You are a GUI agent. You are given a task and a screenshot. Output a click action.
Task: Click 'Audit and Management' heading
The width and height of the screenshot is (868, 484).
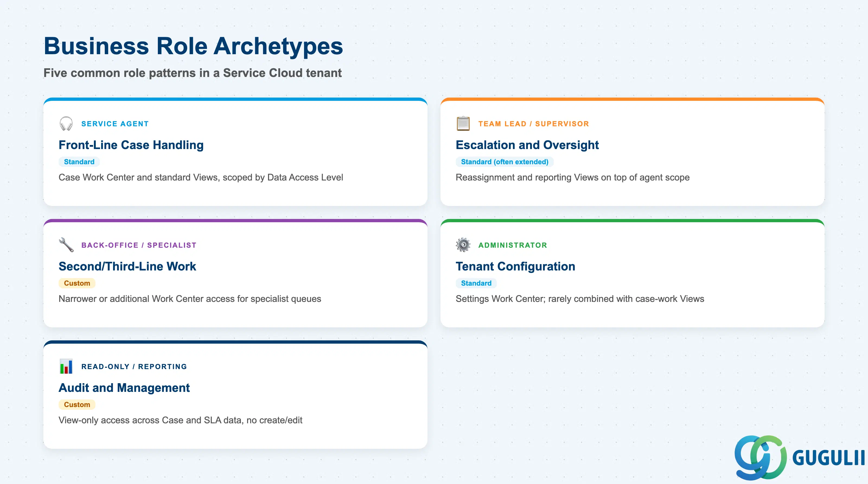click(124, 388)
